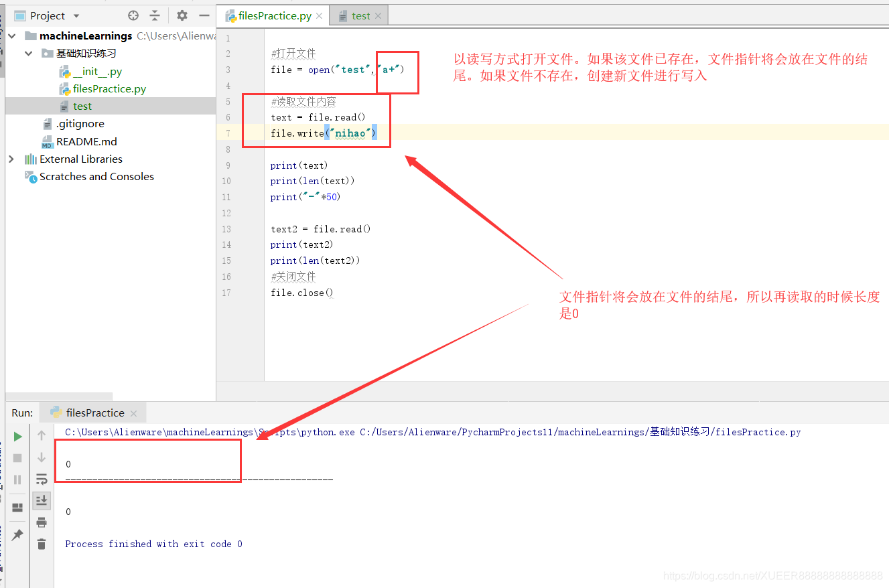This screenshot has width=889, height=588.
Task: Click the print console output icon
Action: [x=42, y=522]
